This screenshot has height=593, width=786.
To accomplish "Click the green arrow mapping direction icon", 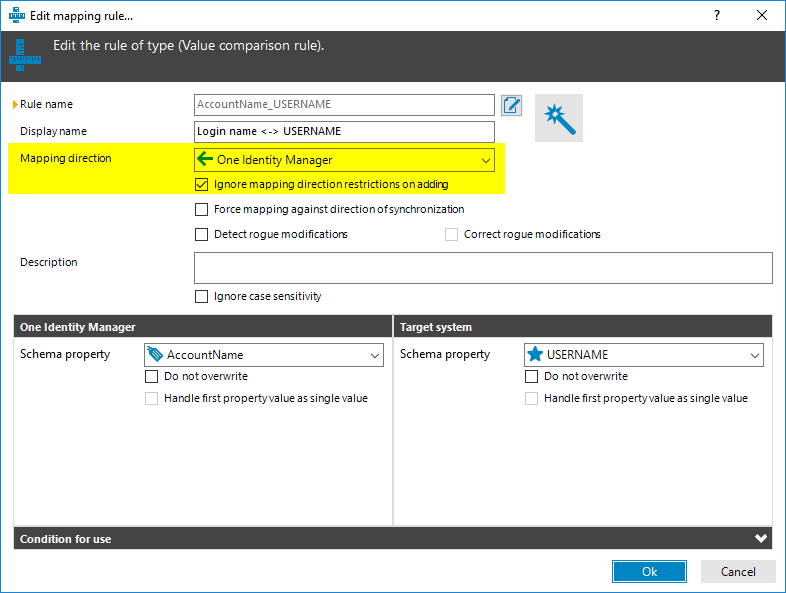I will tap(205, 159).
